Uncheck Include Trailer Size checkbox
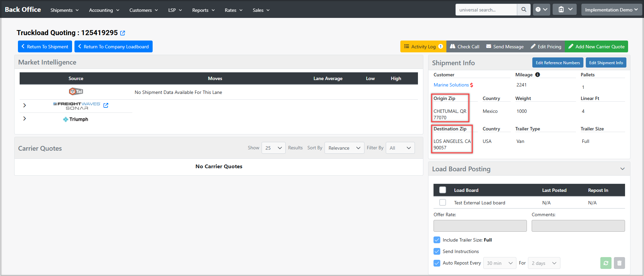The height and width of the screenshot is (276, 644). point(437,240)
